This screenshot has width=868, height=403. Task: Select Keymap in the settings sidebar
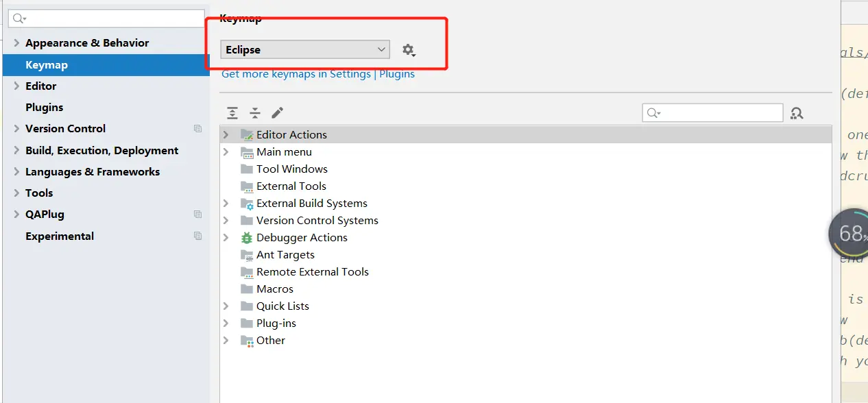coord(106,64)
